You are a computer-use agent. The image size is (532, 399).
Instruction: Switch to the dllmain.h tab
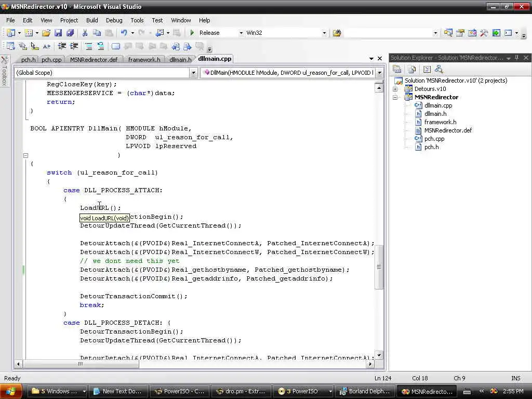(x=180, y=60)
